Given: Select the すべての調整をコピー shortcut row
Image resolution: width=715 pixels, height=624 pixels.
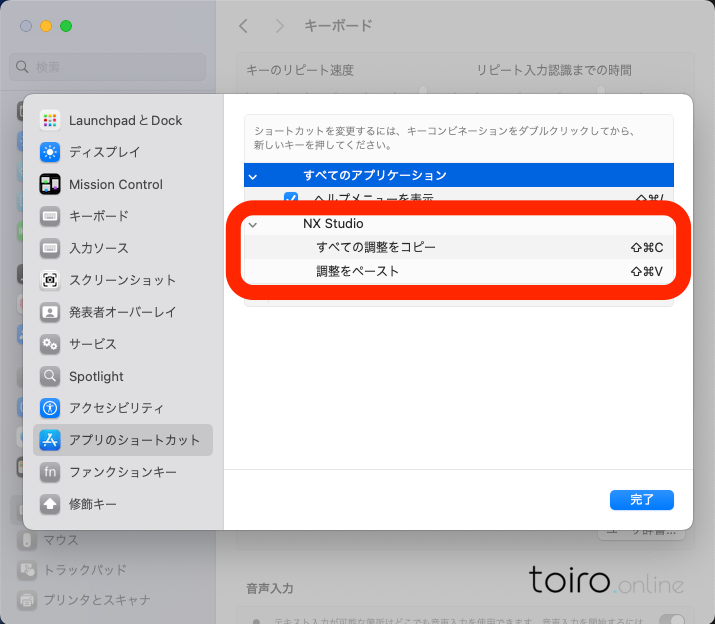Looking at the screenshot, I should [459, 247].
